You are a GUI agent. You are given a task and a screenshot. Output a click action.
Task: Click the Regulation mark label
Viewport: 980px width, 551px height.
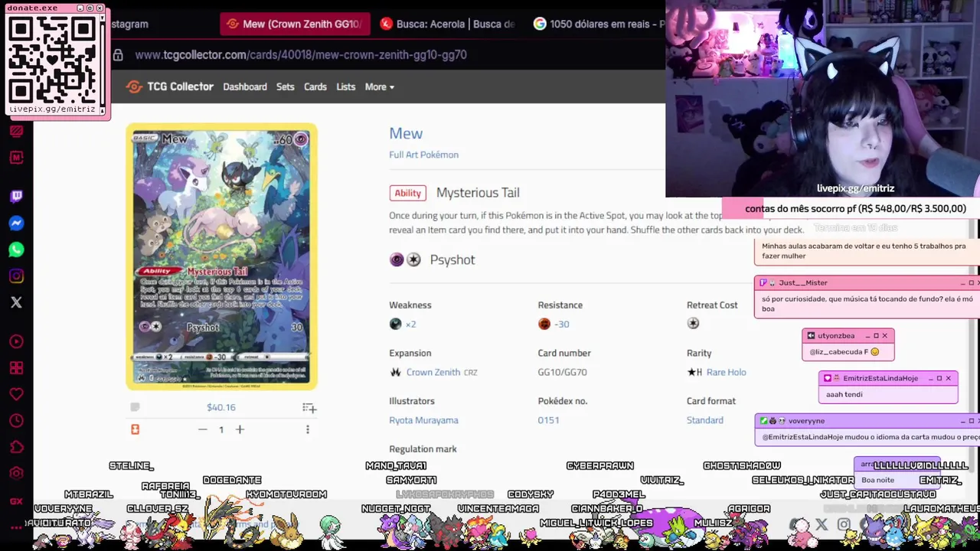click(423, 449)
